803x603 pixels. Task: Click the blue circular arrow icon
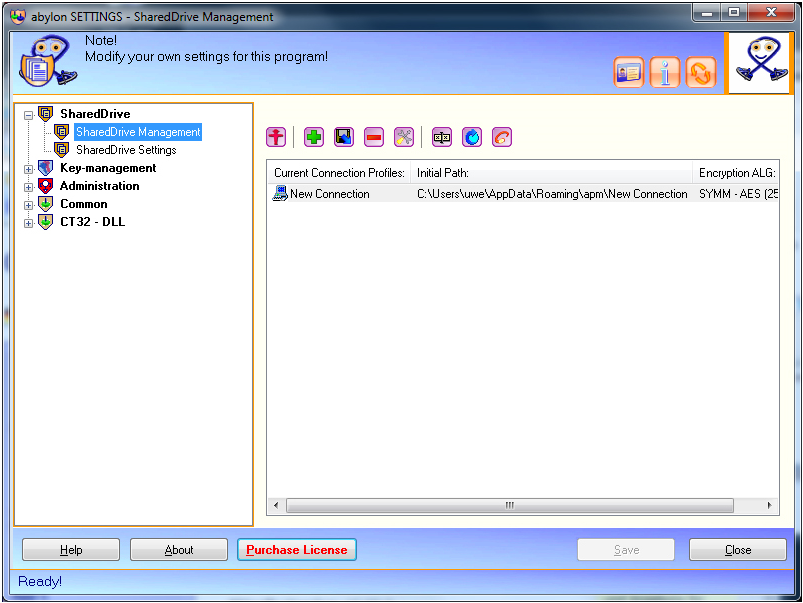point(472,137)
